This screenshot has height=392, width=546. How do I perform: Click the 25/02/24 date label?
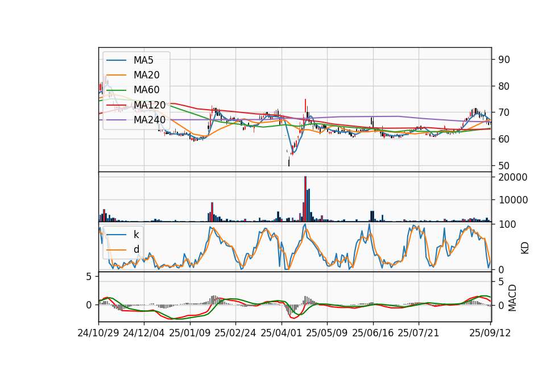click(x=235, y=333)
